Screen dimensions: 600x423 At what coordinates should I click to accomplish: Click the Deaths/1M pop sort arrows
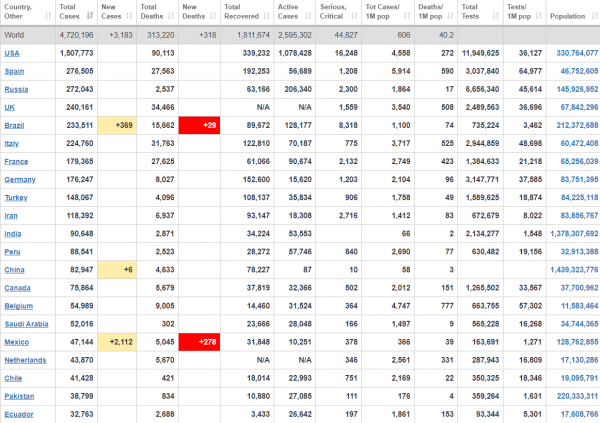[x=450, y=16]
